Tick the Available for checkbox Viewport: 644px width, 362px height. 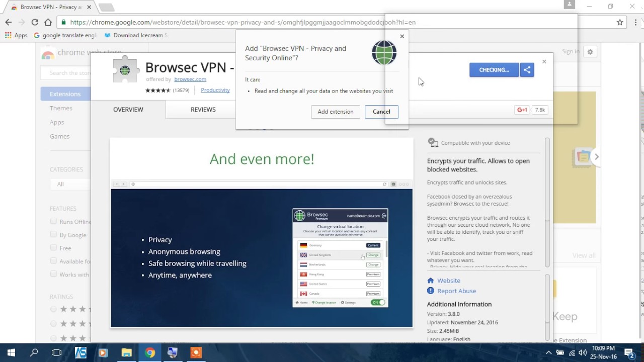click(53, 260)
